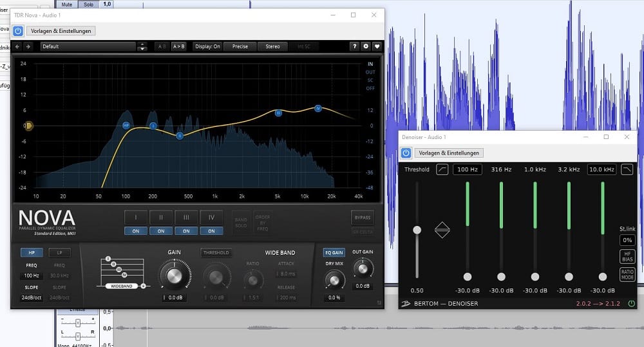Click the DRY MIX knob
Screen dimensions: 644x347
coord(335,280)
